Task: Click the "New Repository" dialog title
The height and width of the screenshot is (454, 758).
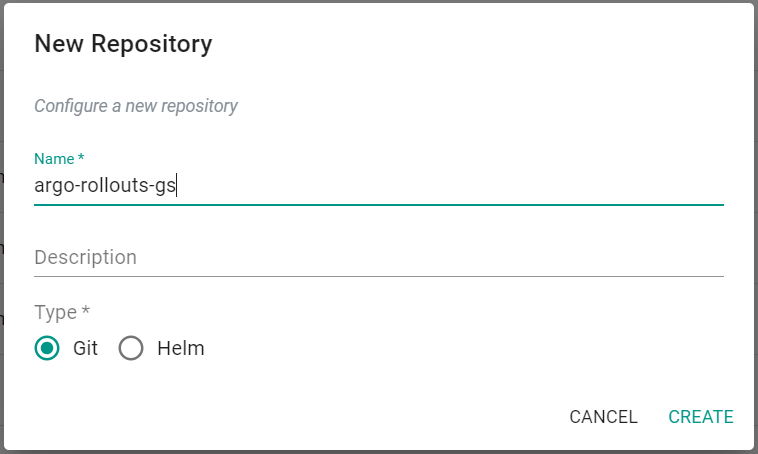Action: [x=123, y=44]
